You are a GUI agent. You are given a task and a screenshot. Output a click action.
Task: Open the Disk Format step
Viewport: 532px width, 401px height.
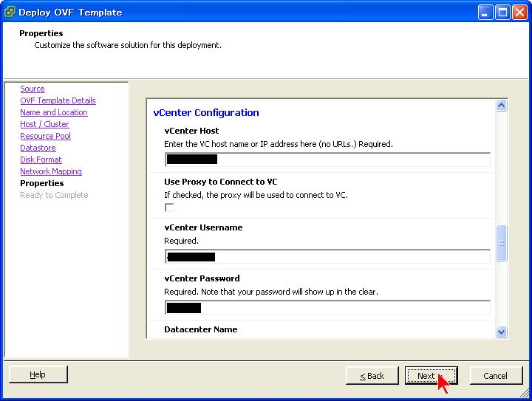(41, 160)
